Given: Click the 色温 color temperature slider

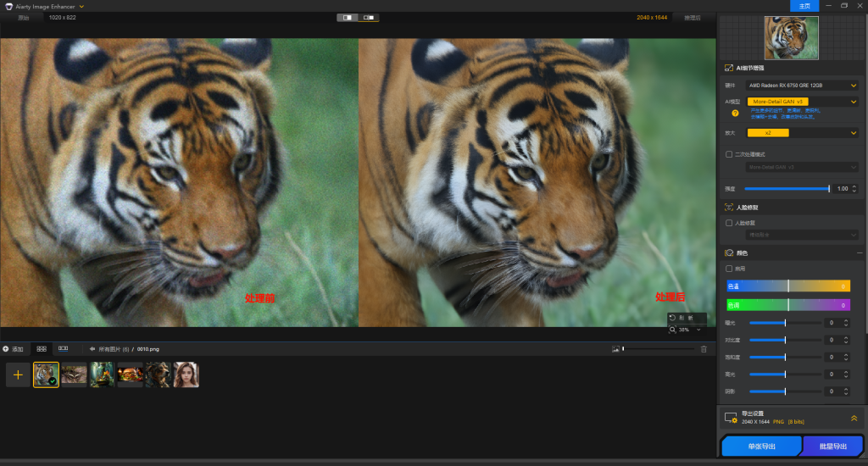Looking at the screenshot, I should pyautogui.click(x=788, y=286).
